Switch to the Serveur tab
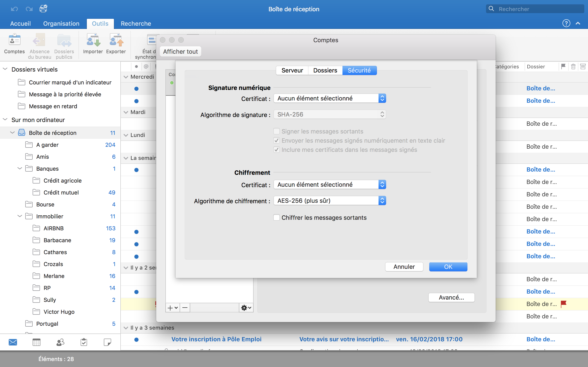This screenshot has height=367, width=588. tap(292, 70)
